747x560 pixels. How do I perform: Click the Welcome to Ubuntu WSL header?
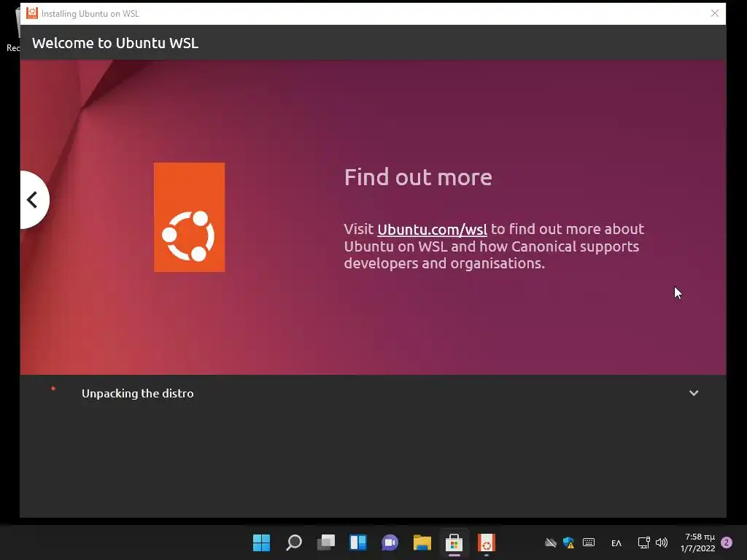pyautogui.click(x=115, y=43)
